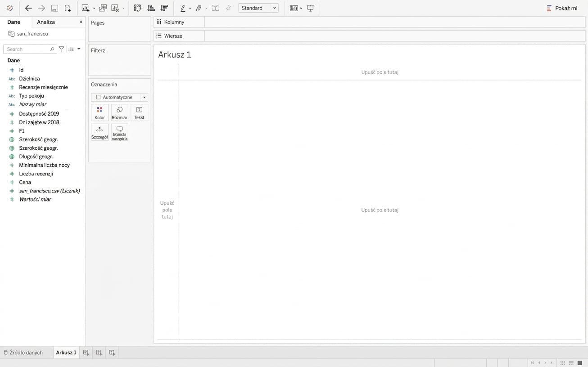Click the Tekst marks button
Viewport: 588px width, 367px height.
point(139,112)
